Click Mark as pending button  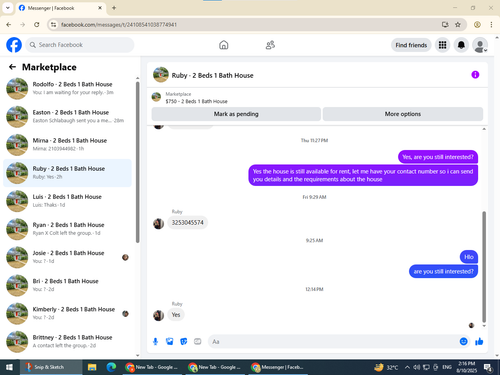coord(236,114)
